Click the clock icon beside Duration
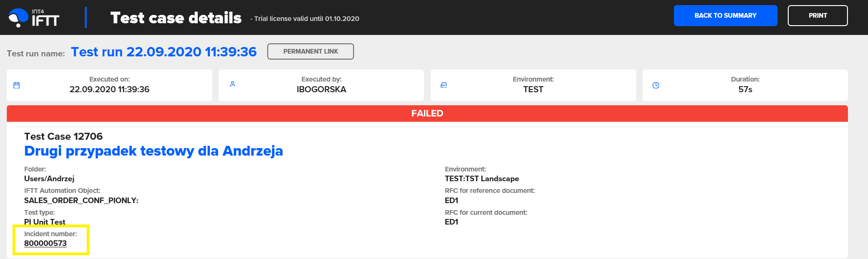 (656, 85)
